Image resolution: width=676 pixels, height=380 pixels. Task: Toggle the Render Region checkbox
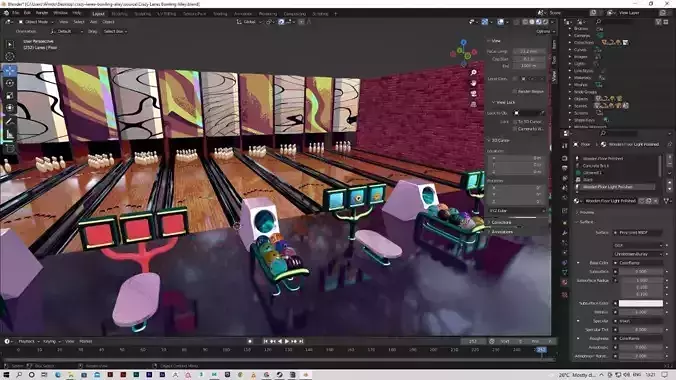(514, 91)
